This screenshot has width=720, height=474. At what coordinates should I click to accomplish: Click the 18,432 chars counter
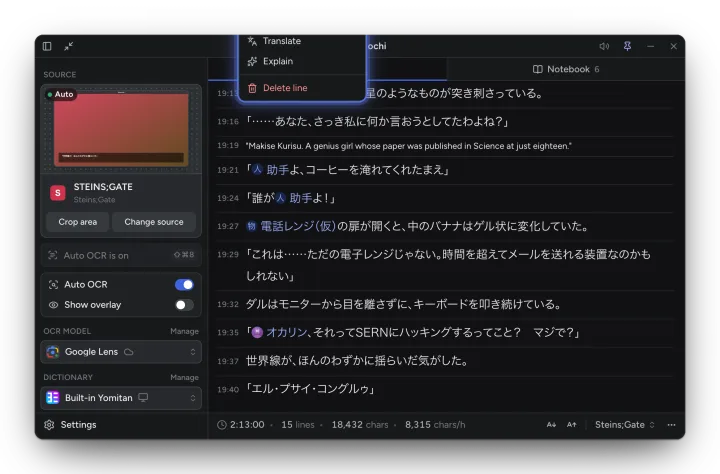click(360, 425)
